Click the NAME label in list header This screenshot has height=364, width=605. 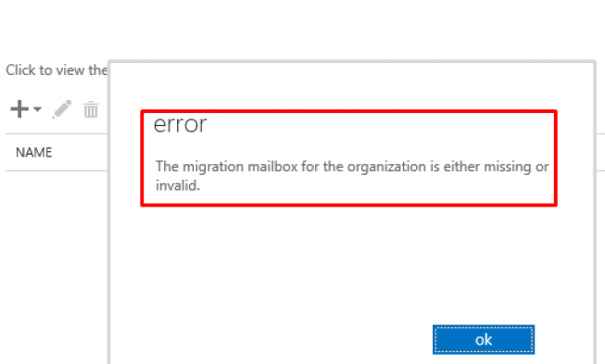pos(34,153)
